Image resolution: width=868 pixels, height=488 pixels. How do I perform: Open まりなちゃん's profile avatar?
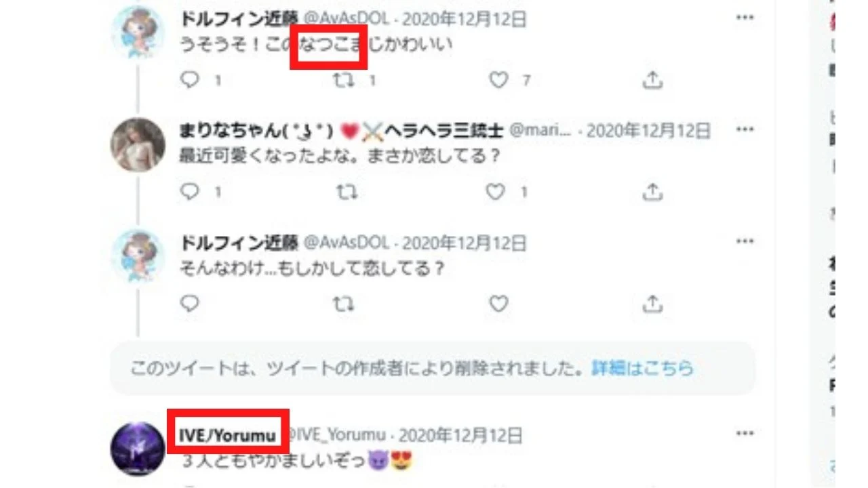138,145
